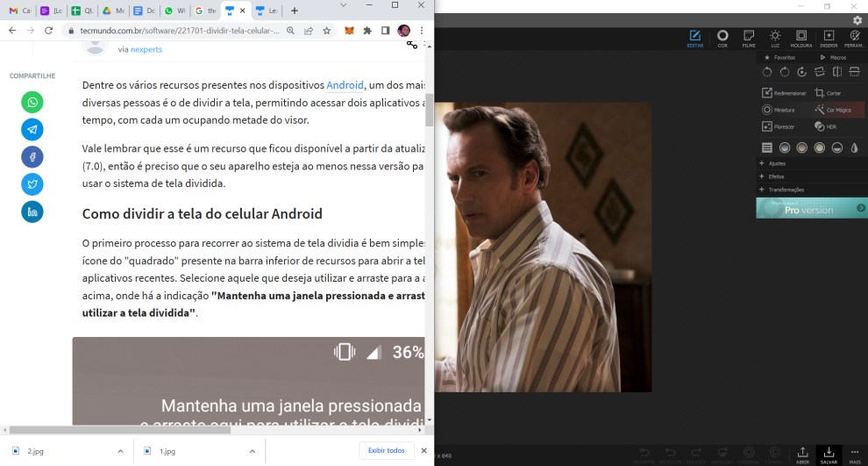The height and width of the screenshot is (466, 868).
Task: Share article via LinkedIn icon
Action: (x=32, y=211)
